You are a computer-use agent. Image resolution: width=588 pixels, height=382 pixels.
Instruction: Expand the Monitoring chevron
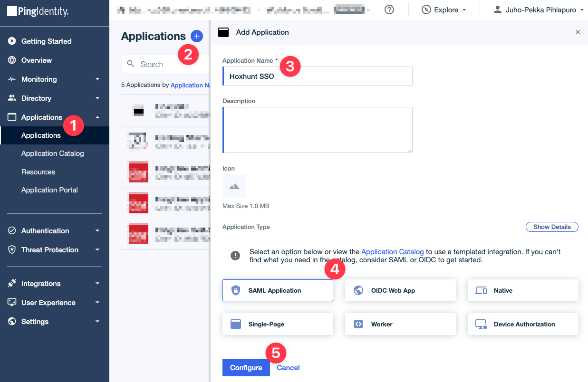click(x=97, y=79)
